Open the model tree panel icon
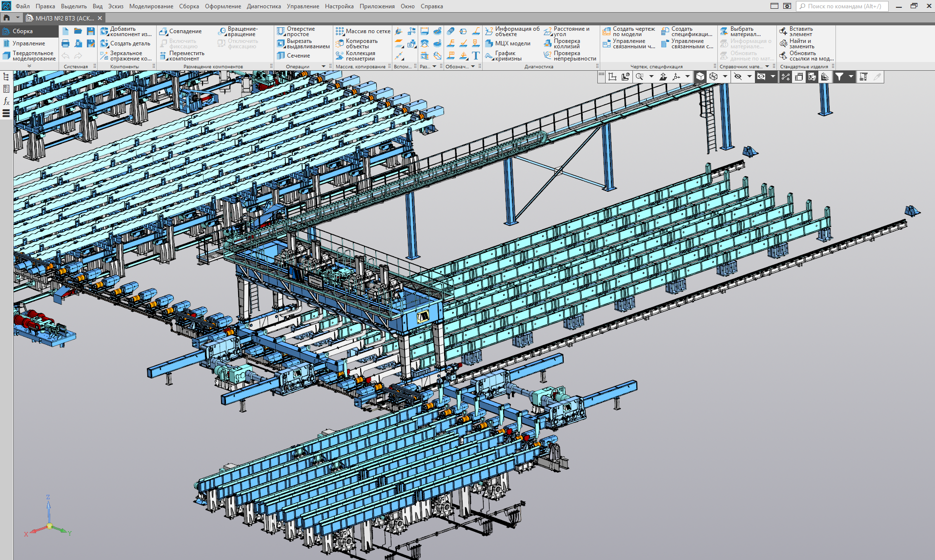The width and height of the screenshot is (935, 560). 6,77
